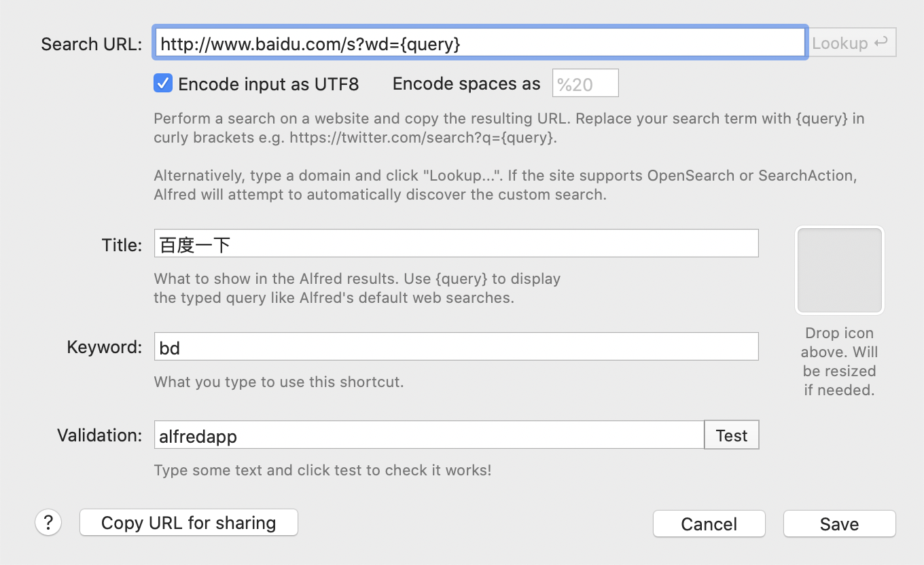Click the Validation field with "alfredapp"
924x565 pixels.
tap(428, 435)
